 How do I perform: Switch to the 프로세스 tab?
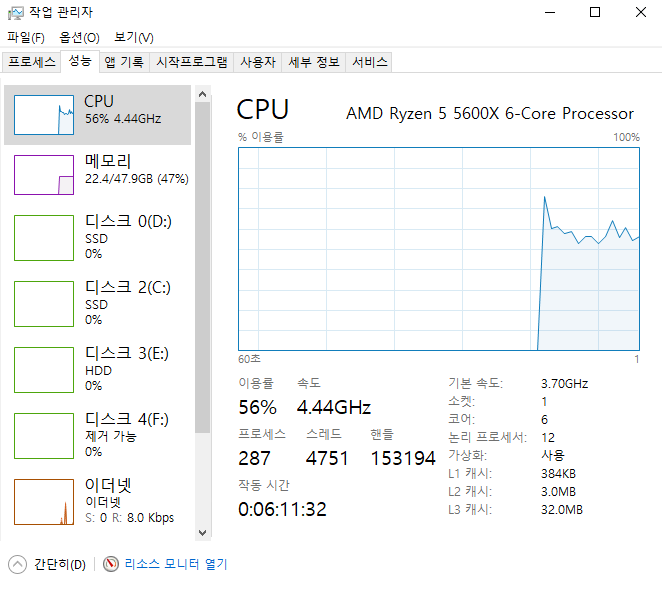(x=32, y=62)
